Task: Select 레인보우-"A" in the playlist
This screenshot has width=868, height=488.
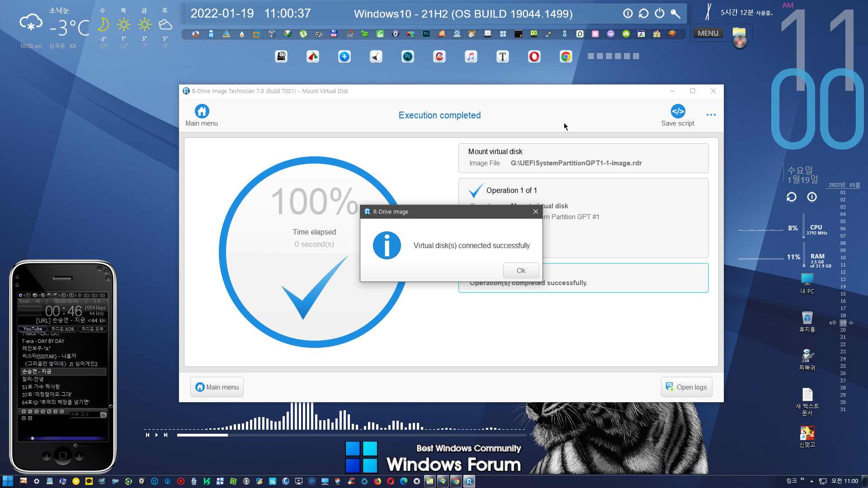Action: coord(36,348)
